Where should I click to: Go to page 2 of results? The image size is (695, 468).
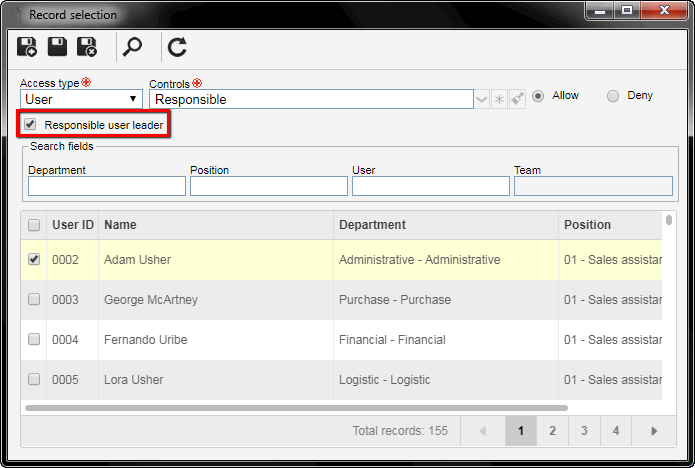552,431
